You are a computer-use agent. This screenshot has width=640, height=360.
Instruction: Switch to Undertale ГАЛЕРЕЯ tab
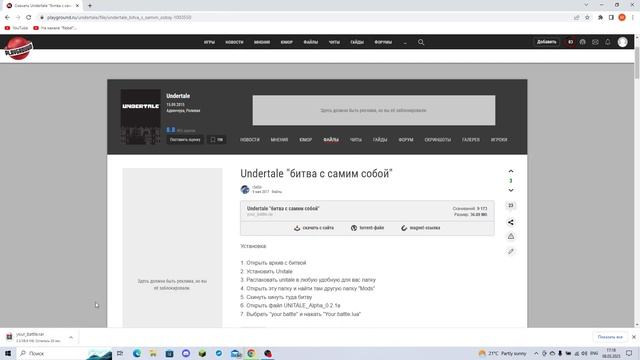coord(471,140)
